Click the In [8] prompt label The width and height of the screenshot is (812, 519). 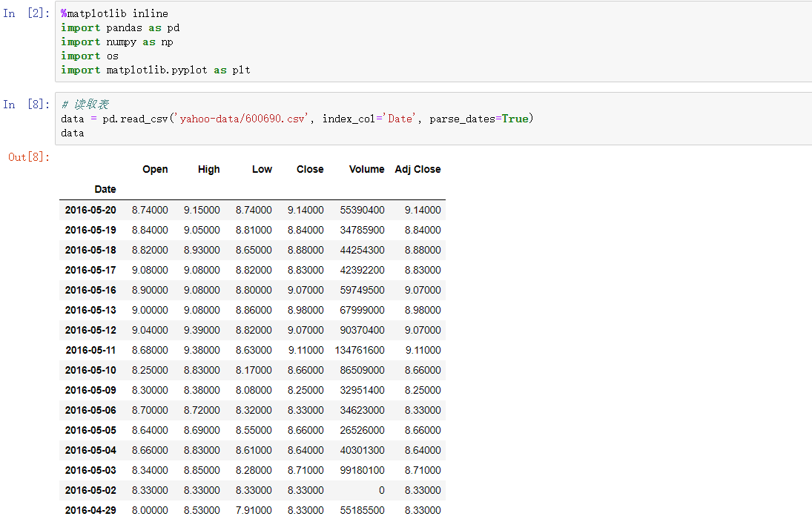tap(26, 105)
